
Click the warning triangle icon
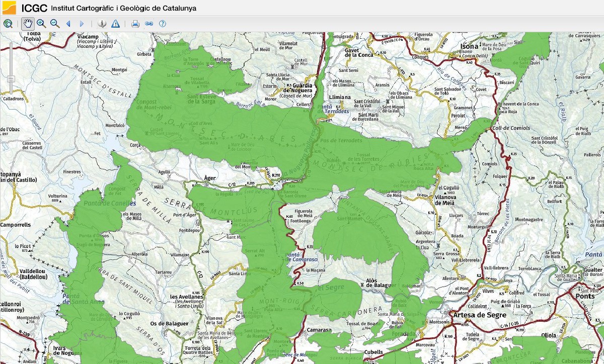(x=116, y=24)
